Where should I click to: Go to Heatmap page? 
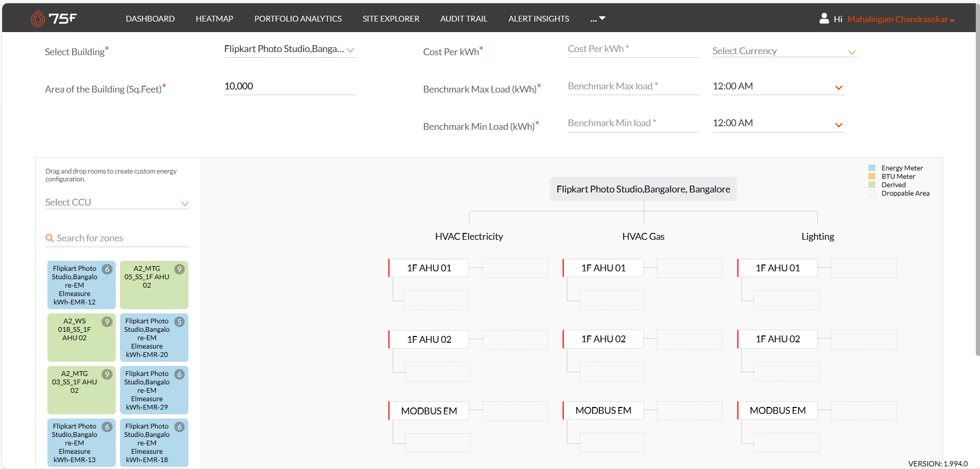[x=214, y=18]
